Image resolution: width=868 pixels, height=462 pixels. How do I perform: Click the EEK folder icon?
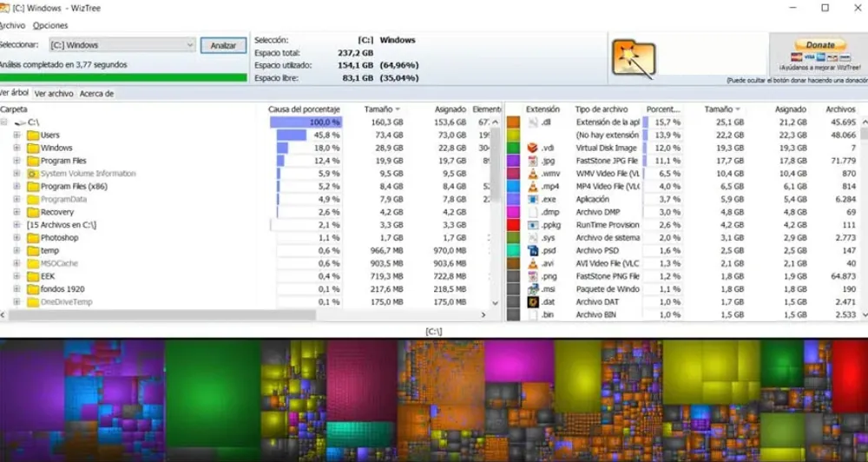point(33,276)
